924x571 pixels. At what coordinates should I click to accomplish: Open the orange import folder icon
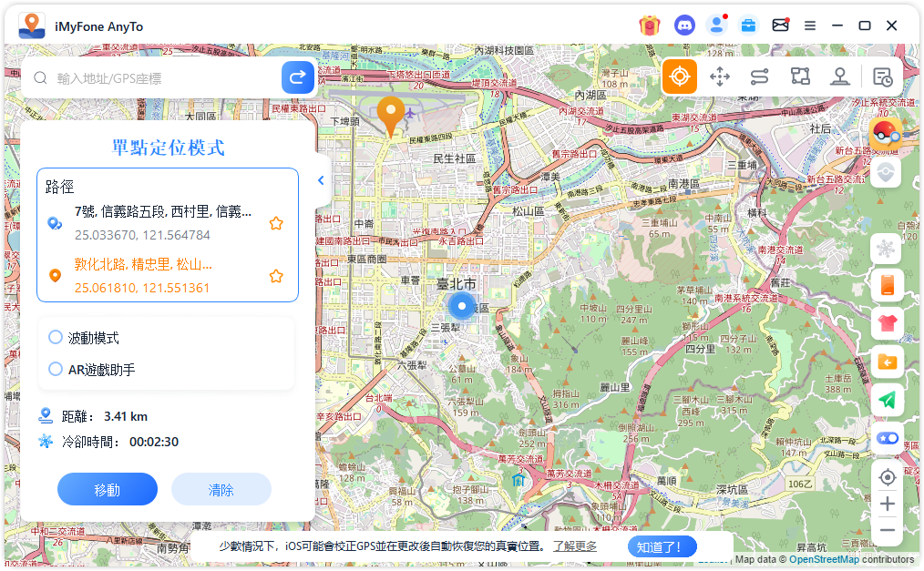coord(887,362)
